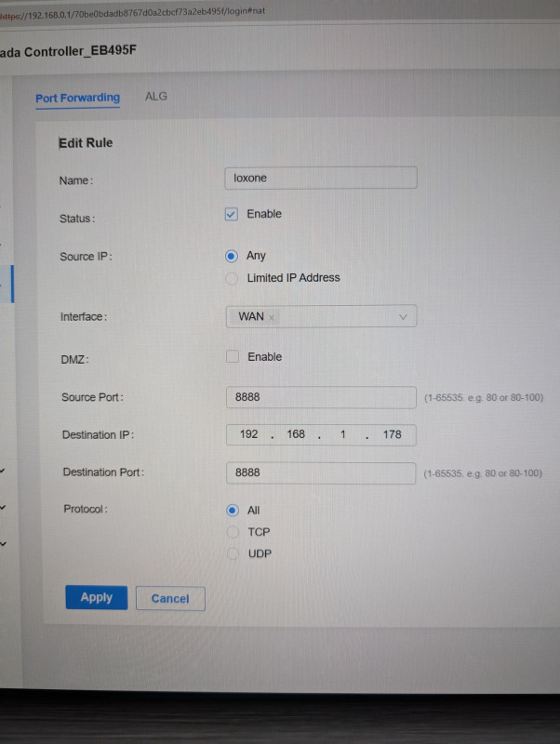Enable the DMZ checkbox
560x744 pixels.
click(233, 356)
